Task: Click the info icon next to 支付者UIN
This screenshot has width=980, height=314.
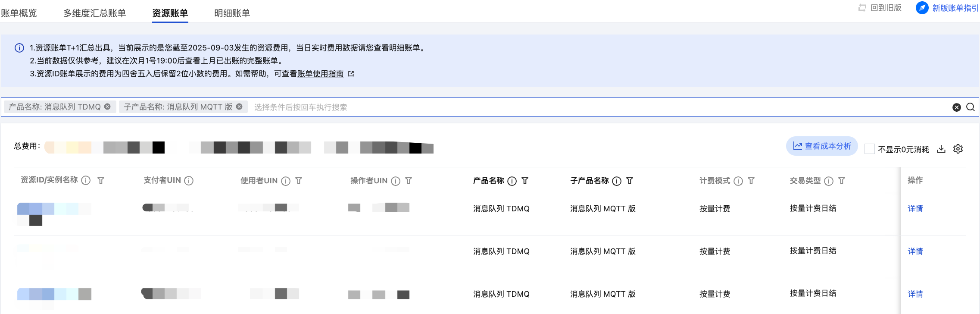Action: point(189,181)
